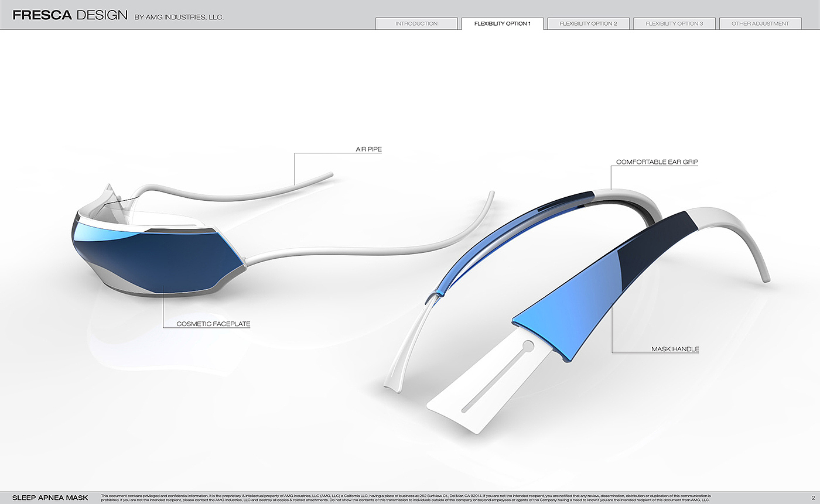This screenshot has height=504, width=820.
Task: Switch to Flexibility Option 2 tab
Action: pos(588,24)
